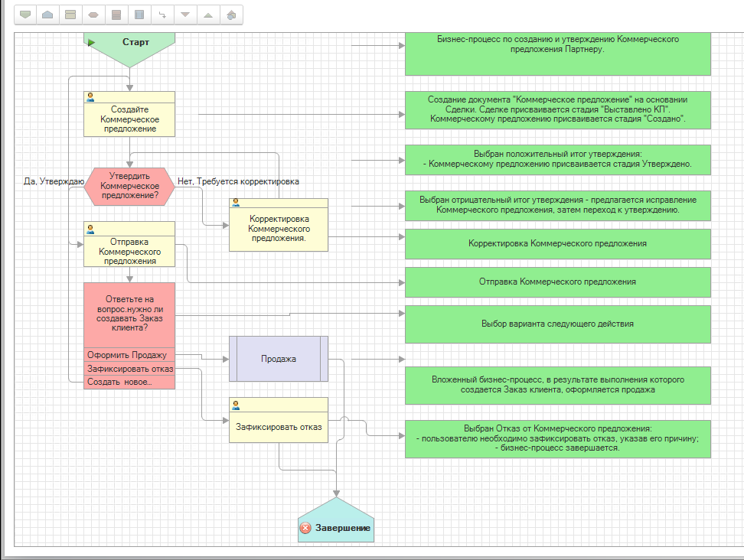Click the down-pointing triangle toolbar button
Screen dimensions: 744x560
pyautogui.click(x=185, y=15)
